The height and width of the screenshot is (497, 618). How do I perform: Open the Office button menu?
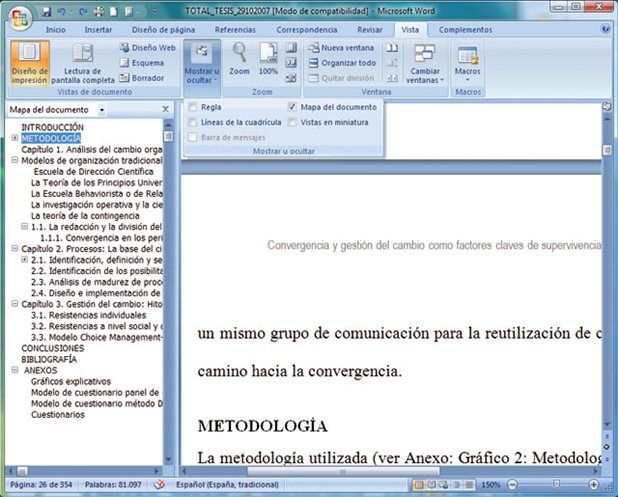point(20,18)
